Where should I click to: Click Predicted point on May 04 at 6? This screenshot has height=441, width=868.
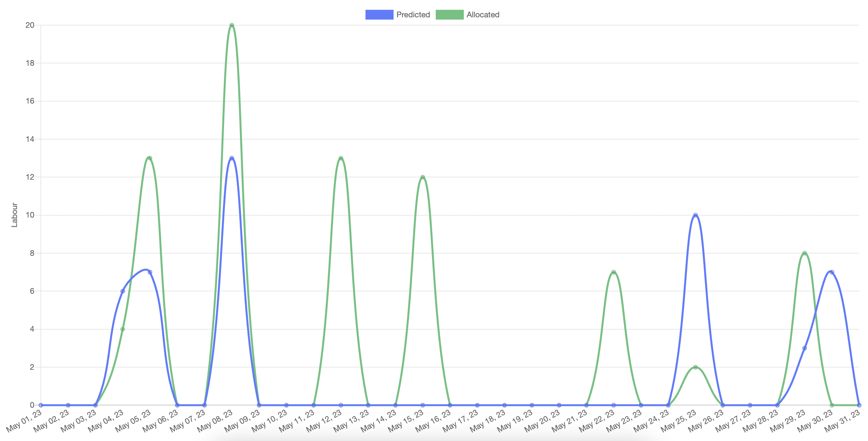point(123,291)
